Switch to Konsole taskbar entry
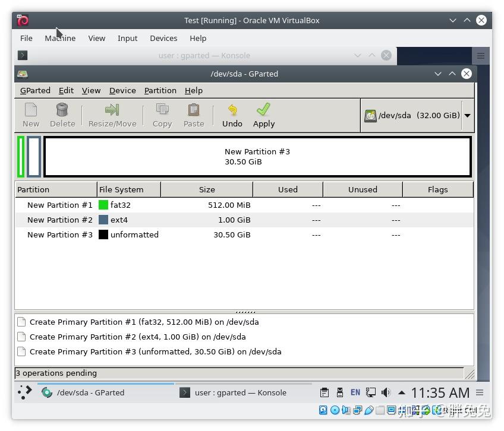Image resolution: width=504 pixels, height=431 pixels. pos(243,392)
